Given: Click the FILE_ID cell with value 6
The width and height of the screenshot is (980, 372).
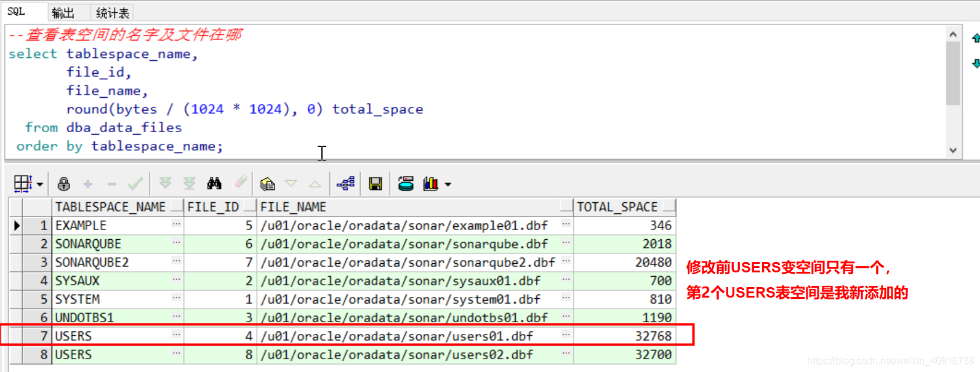Looking at the screenshot, I should 220,244.
